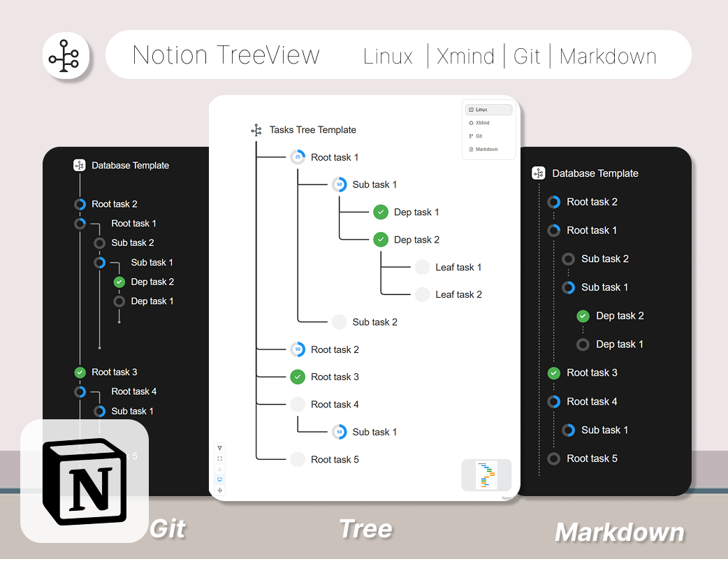This screenshot has width=728, height=587.
Task: Select Markdown in the view style menu
Action: 488,149
